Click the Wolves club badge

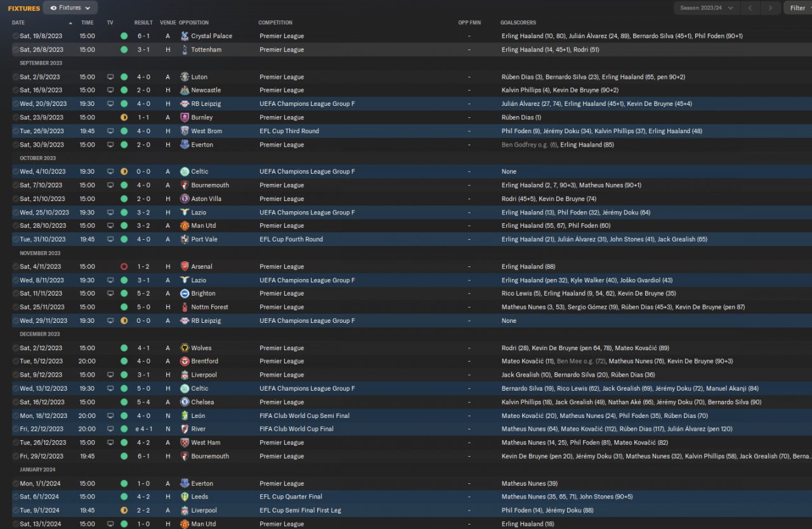(185, 348)
